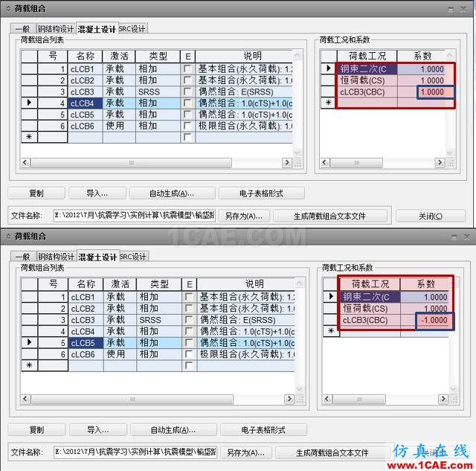Click 导入... button in top window

97,193
